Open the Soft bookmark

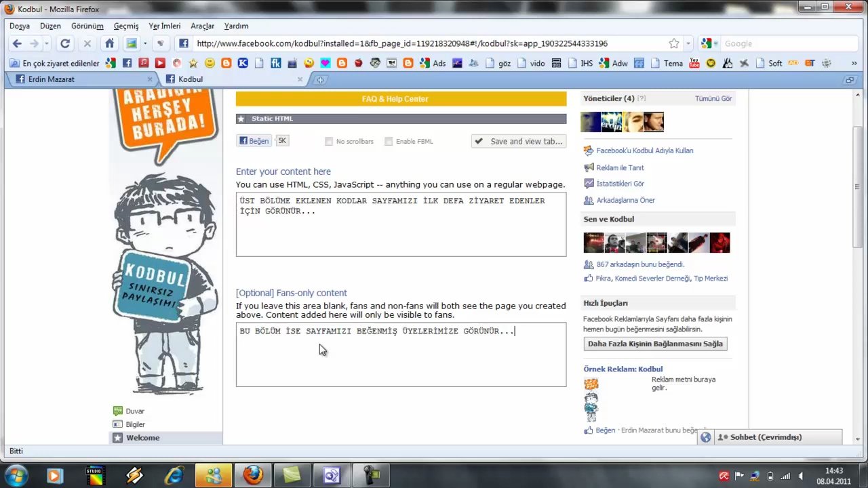pyautogui.click(x=769, y=63)
